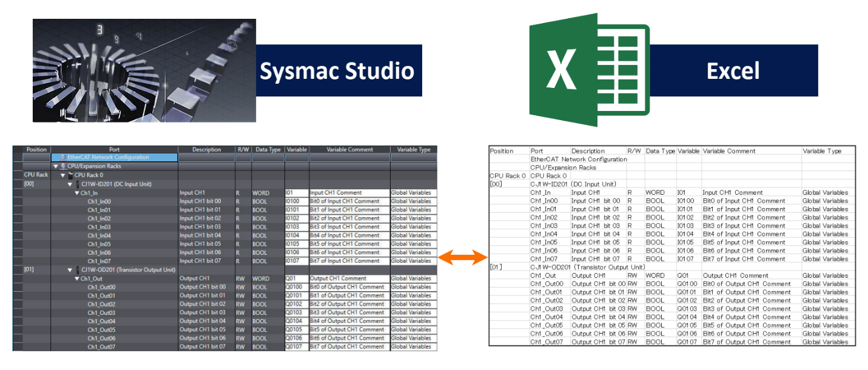The image size is (868, 370).
Task: Click the Q01 output variable cell
Action: (x=297, y=278)
